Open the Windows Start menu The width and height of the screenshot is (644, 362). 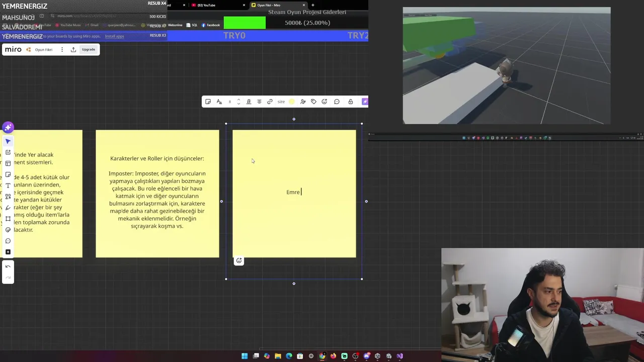245,356
